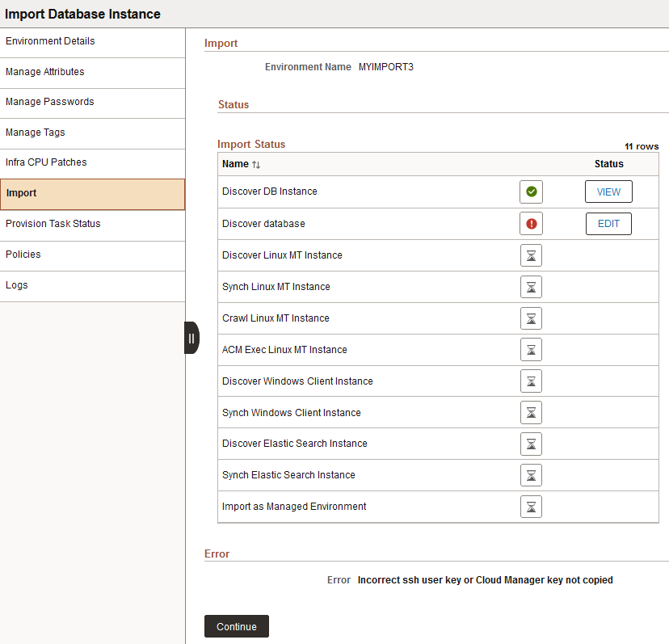Click the Synch Windows Client Instance row name
Viewport: 669px width, 644px height.
click(x=292, y=413)
